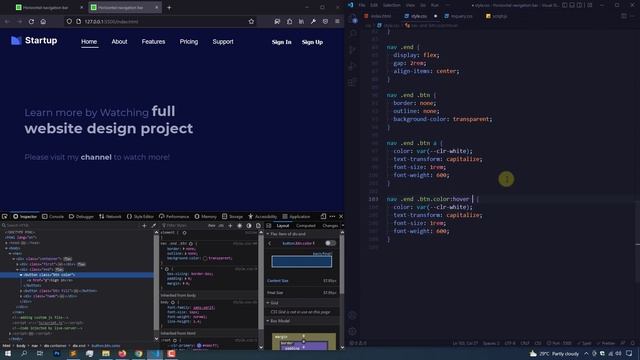The height and width of the screenshot is (360, 640).
Task: Bookmark this page with the star icon
Action: [x=251, y=22]
